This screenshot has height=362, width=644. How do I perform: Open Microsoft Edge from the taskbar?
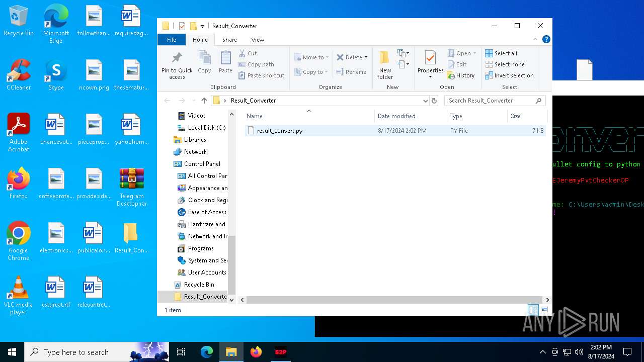click(207, 352)
